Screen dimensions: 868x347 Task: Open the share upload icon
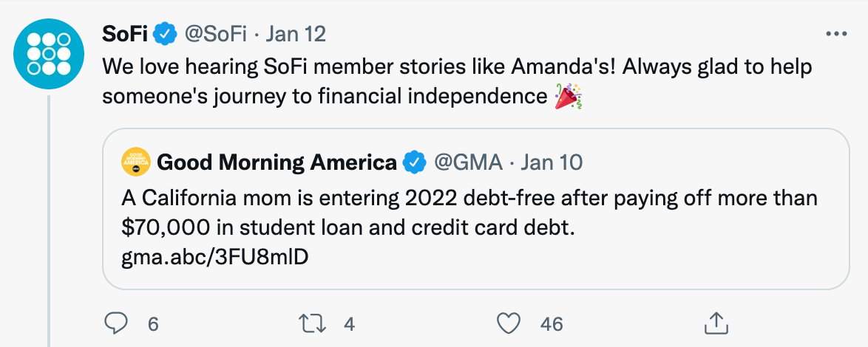click(x=715, y=323)
